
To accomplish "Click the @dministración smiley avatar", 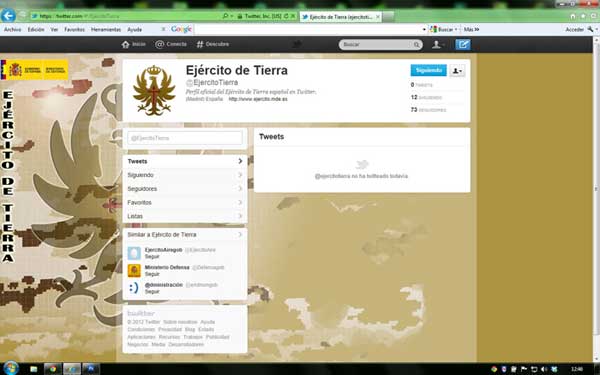I will [x=134, y=288].
